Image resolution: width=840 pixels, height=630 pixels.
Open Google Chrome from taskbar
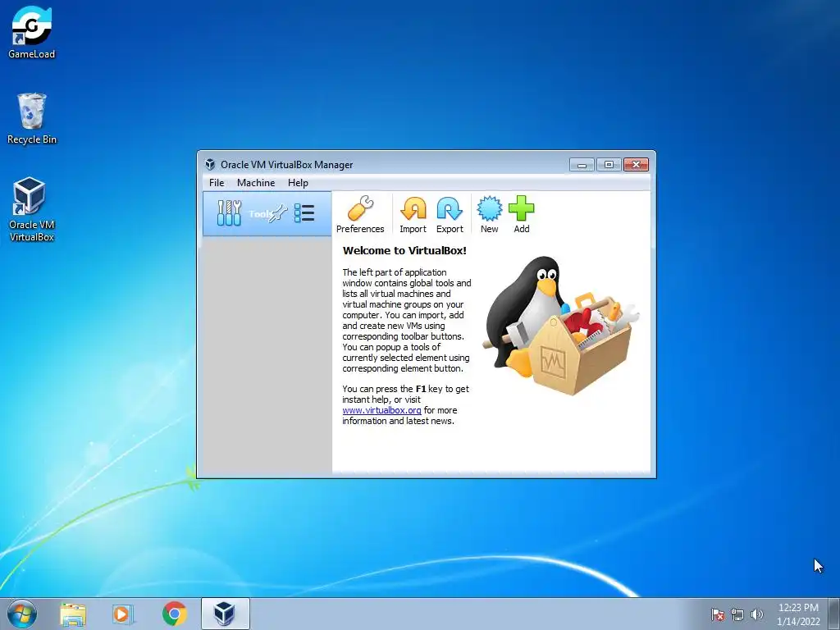tap(174, 614)
